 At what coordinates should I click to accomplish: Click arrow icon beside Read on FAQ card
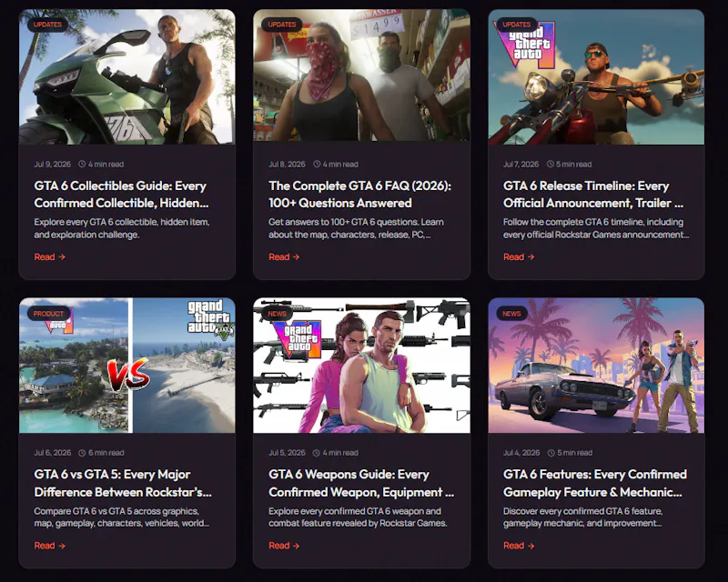pos(297,257)
